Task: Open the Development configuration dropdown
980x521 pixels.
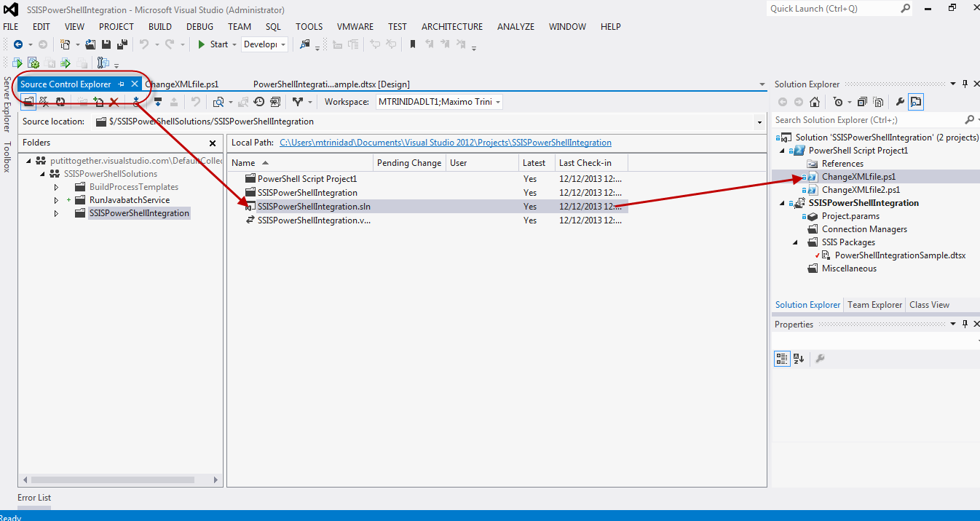Action: point(265,44)
